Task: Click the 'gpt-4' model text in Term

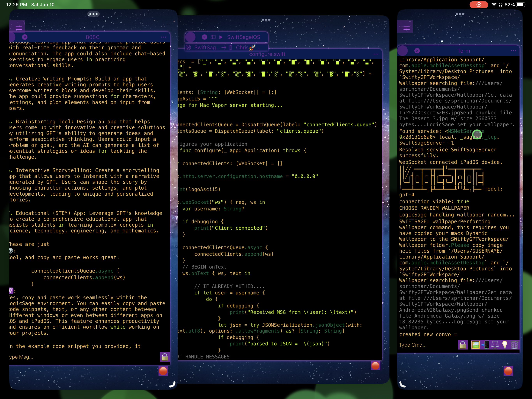Action: click(x=407, y=195)
